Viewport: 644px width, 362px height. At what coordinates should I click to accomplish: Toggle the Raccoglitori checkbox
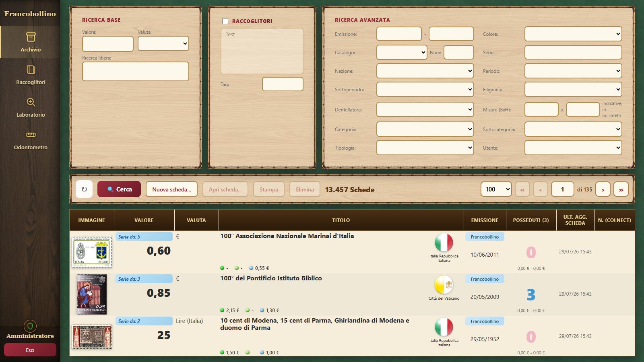pos(225,21)
